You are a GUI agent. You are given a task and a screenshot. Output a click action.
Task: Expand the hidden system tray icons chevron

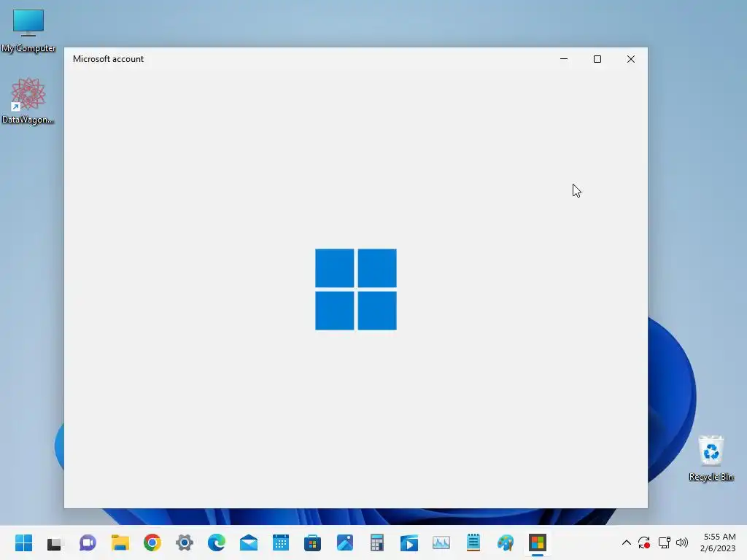point(627,542)
